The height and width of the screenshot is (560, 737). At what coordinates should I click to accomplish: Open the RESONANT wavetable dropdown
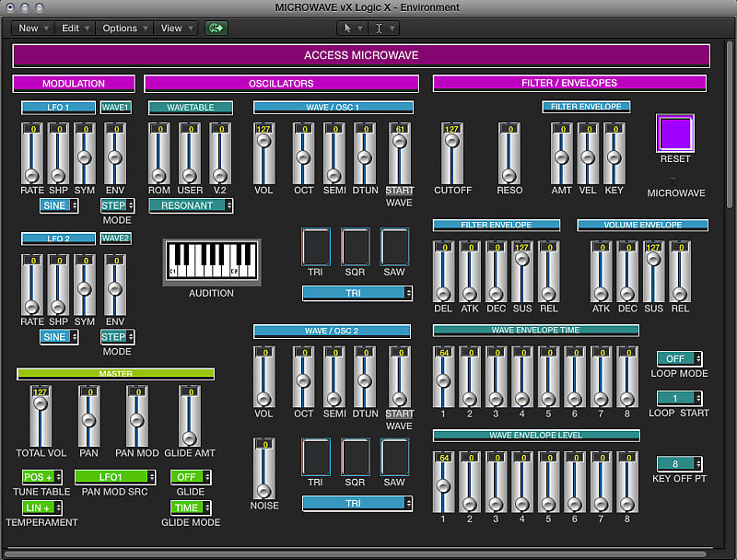tap(190, 205)
